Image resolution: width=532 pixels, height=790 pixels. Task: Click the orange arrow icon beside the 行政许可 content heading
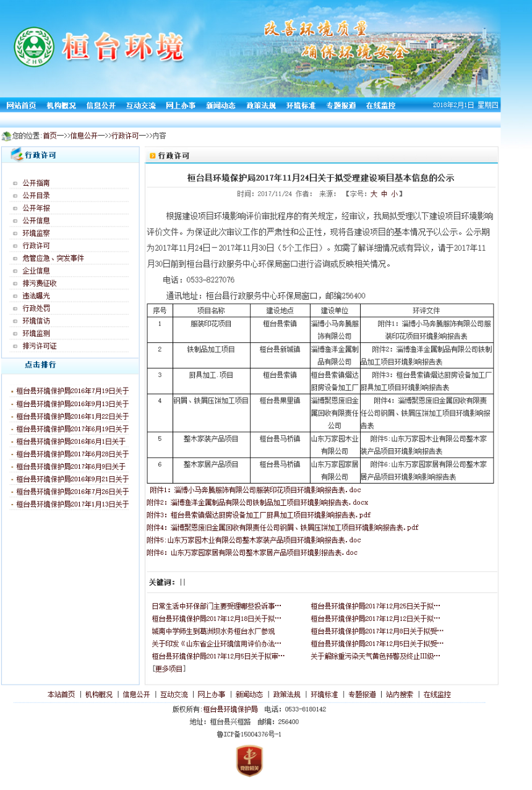[152, 156]
